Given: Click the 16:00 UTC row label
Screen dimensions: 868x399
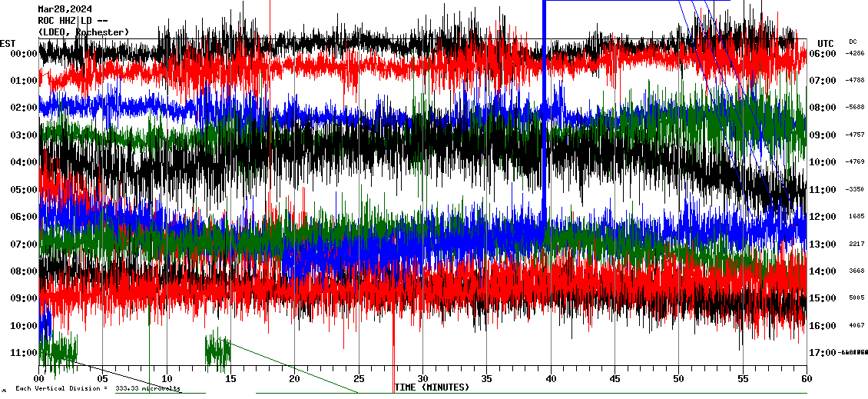Looking at the screenshot, I should (823, 326).
